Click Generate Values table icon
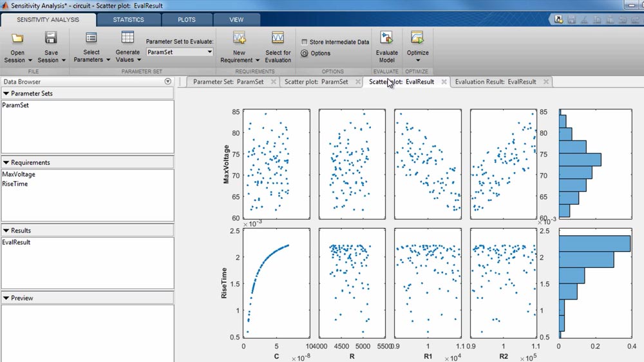 click(x=128, y=38)
